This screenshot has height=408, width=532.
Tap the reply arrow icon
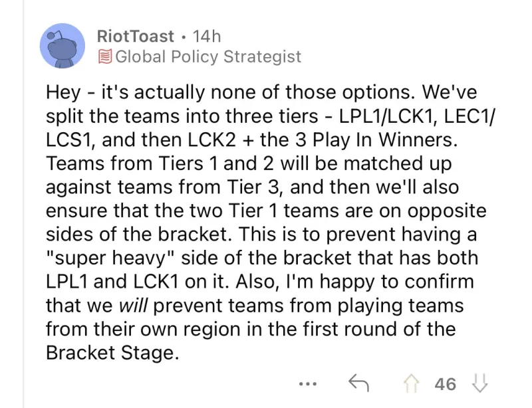pyautogui.click(x=358, y=383)
